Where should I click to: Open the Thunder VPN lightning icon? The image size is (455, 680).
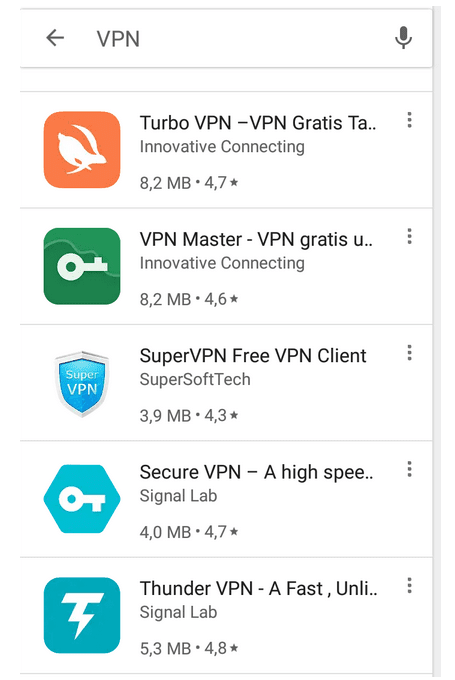point(82,615)
